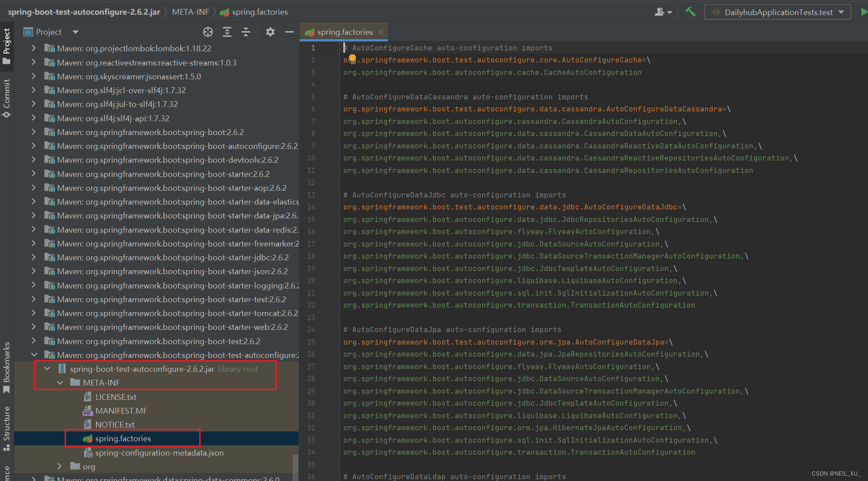Select Maven: spring-boot:2.6.2 row
The image size is (868, 481).
point(156,132)
